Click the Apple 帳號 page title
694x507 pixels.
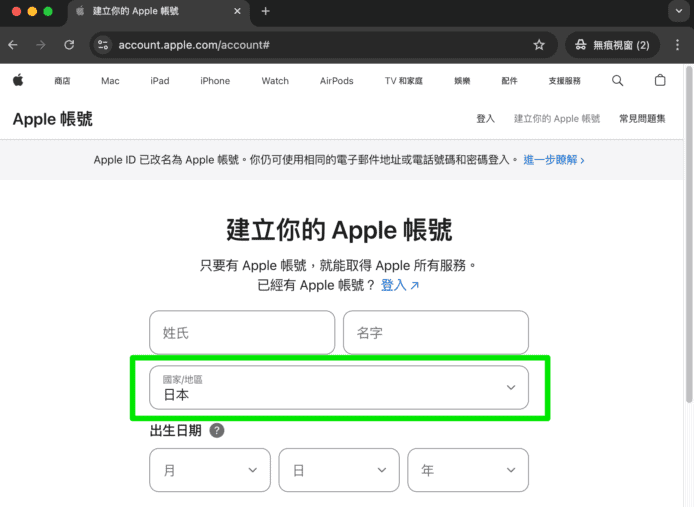point(53,119)
